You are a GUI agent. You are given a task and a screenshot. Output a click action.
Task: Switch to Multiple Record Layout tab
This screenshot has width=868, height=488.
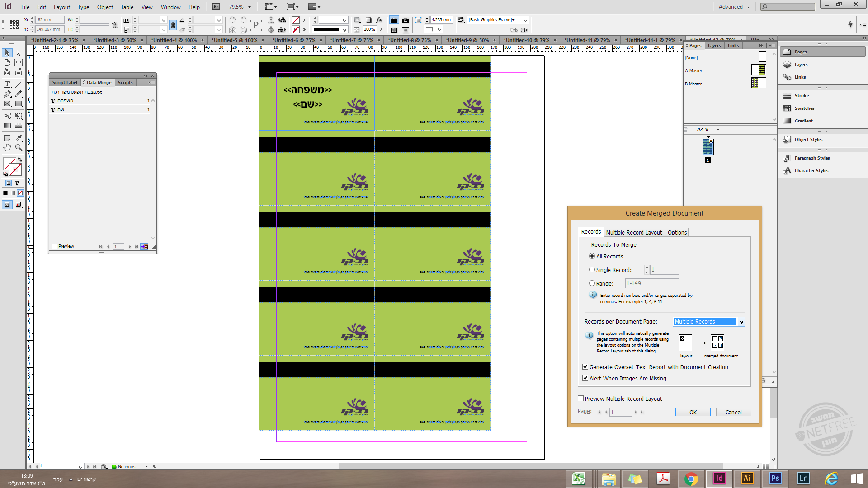634,232
